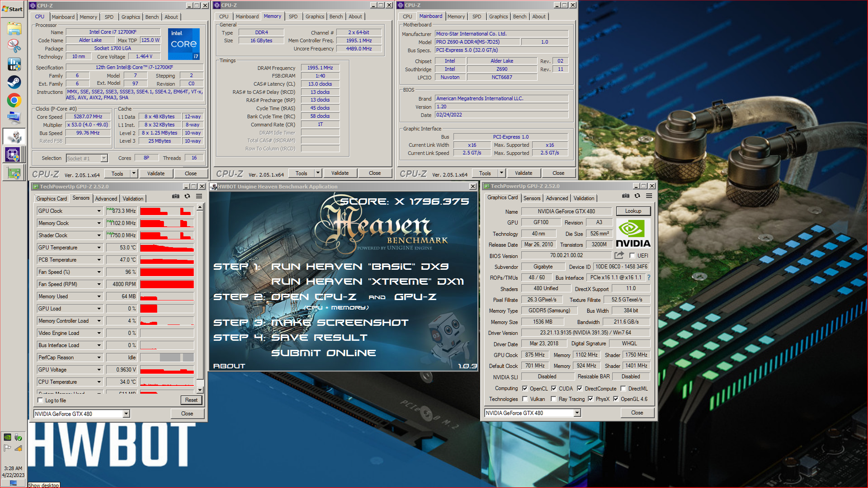
Task: Open Bench tab in CPU-Z Mainboard window
Action: 519,16
